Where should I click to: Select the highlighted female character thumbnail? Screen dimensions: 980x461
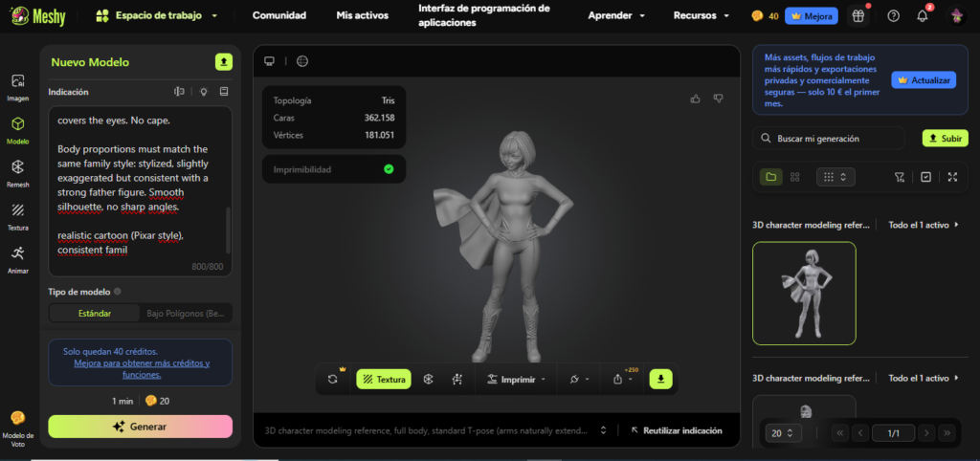(804, 293)
